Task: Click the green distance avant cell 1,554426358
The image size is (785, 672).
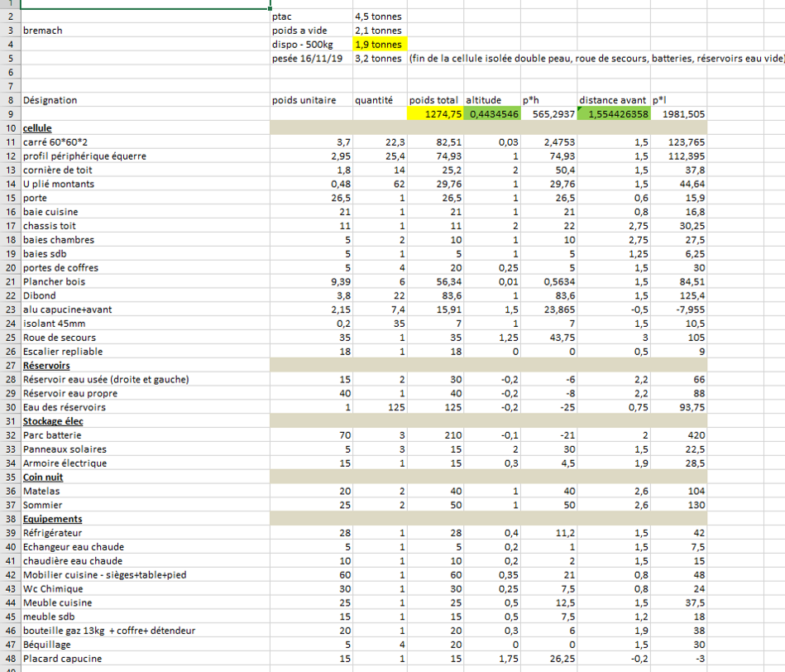Action: [614, 114]
